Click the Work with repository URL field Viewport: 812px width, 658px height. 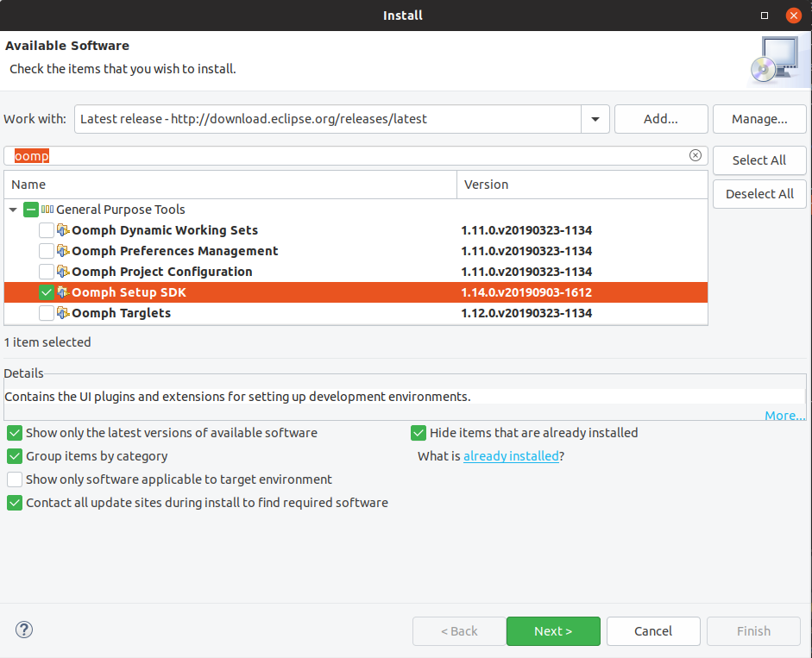click(328, 119)
